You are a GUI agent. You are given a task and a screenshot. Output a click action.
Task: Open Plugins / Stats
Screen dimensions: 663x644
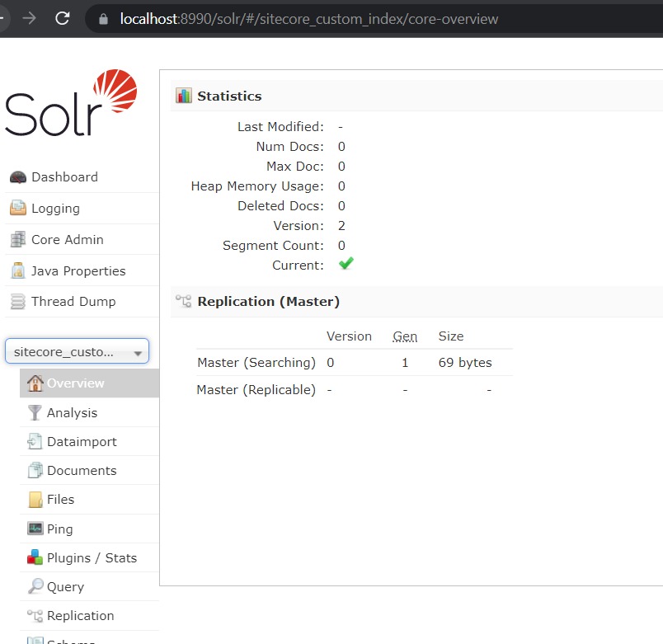(92, 558)
